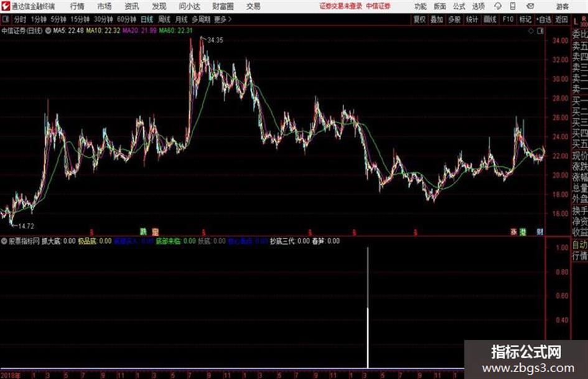Switch to 分时 intraday view
Image resolution: width=588 pixels, height=379 pixels.
coord(20,19)
